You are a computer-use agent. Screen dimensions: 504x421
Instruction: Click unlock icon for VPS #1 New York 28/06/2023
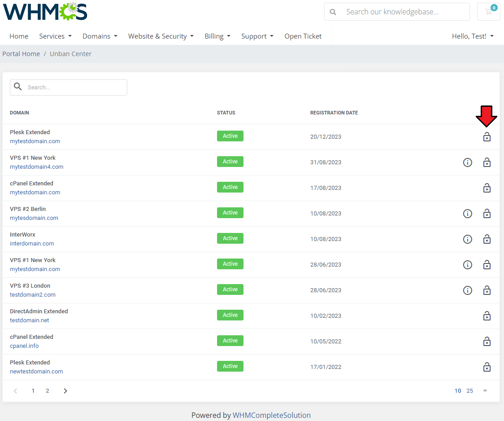point(487,265)
